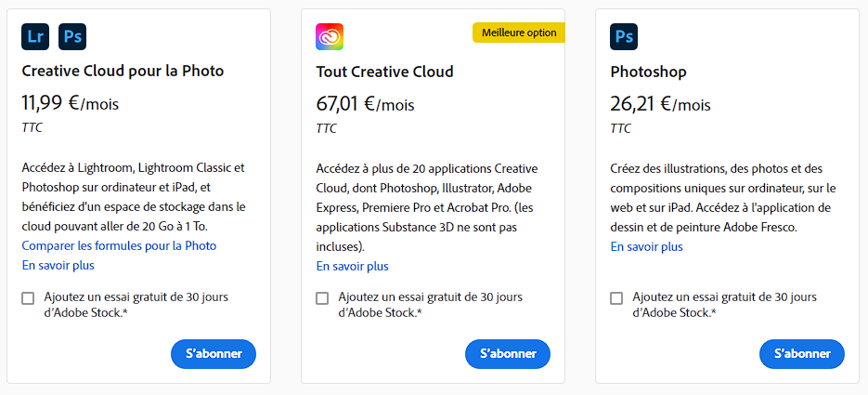The width and height of the screenshot is (868, 395).
Task: Select the Creative Cloud pour la Photo title
Action: tap(123, 72)
